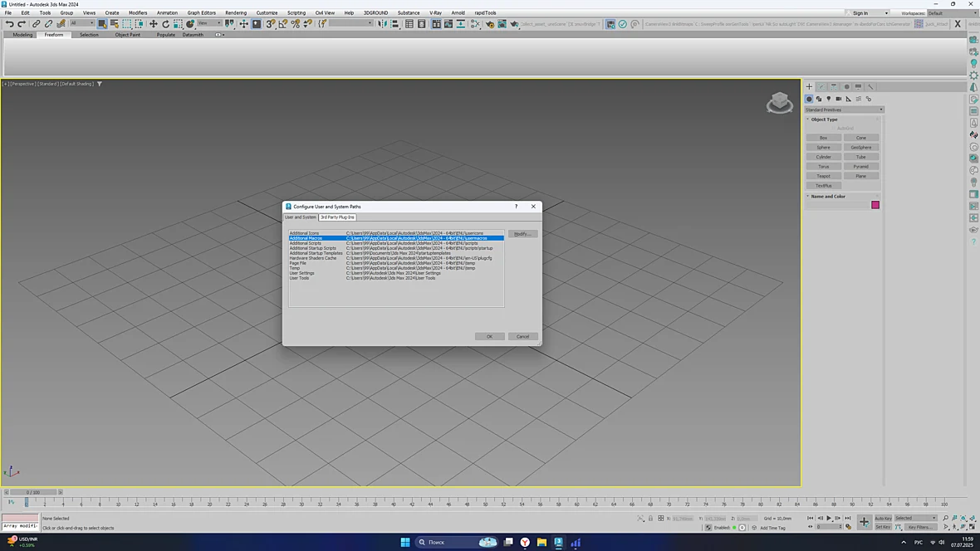Collapse the Object Type rollout
Viewport: 980px width, 551px height.
pyautogui.click(x=824, y=119)
